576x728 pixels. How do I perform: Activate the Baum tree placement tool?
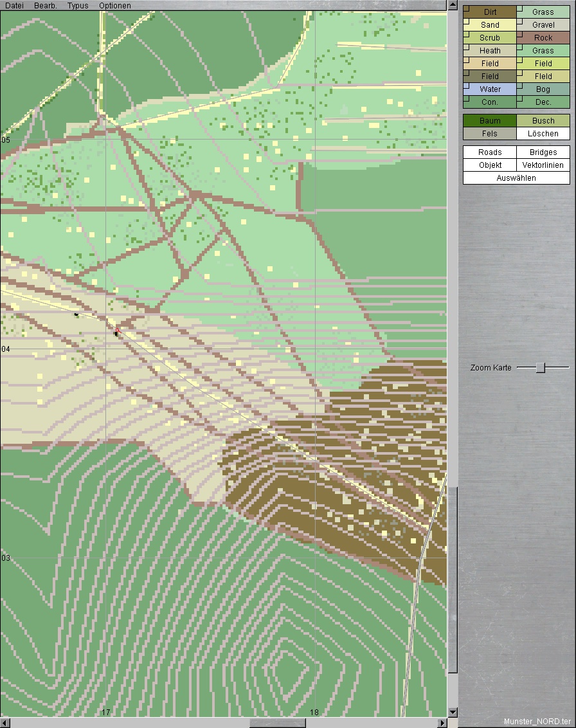pyautogui.click(x=490, y=121)
